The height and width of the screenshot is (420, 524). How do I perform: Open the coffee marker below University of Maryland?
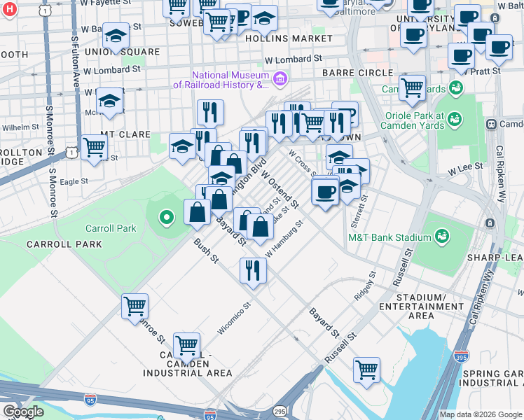coord(413,36)
